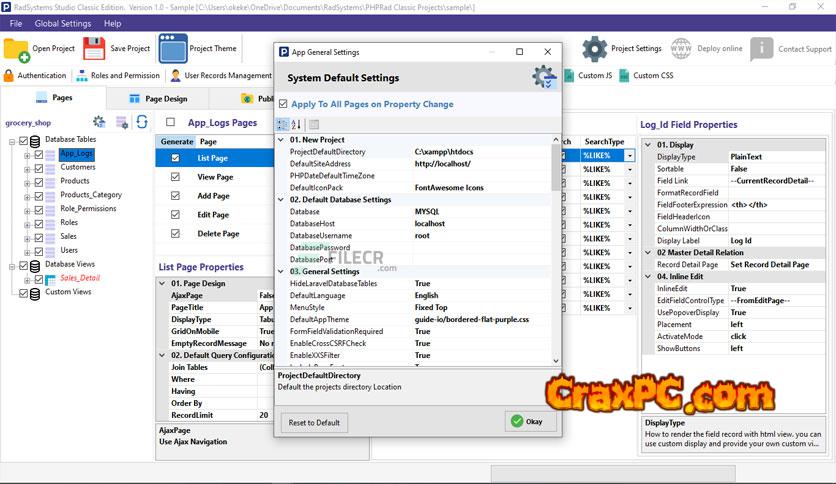Viewport: 836px width, 484px height.
Task: Click the Record Detail Page value
Action: [776, 265]
